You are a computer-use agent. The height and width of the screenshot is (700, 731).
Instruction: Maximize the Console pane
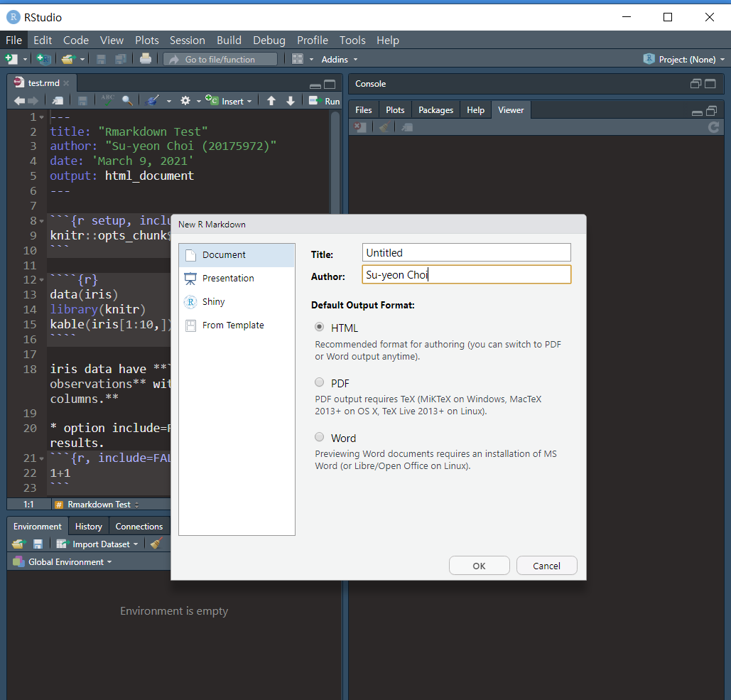point(710,83)
